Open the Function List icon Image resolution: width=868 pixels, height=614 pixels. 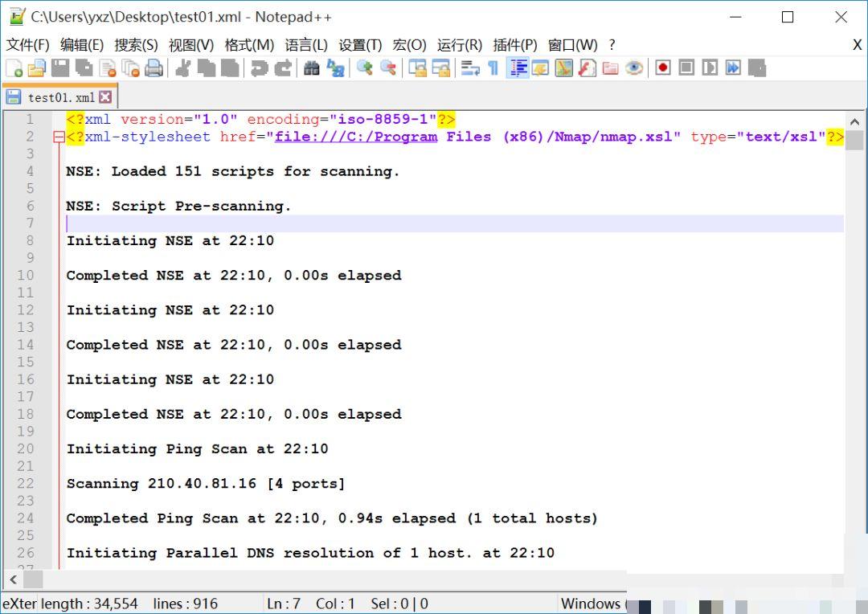coord(587,68)
